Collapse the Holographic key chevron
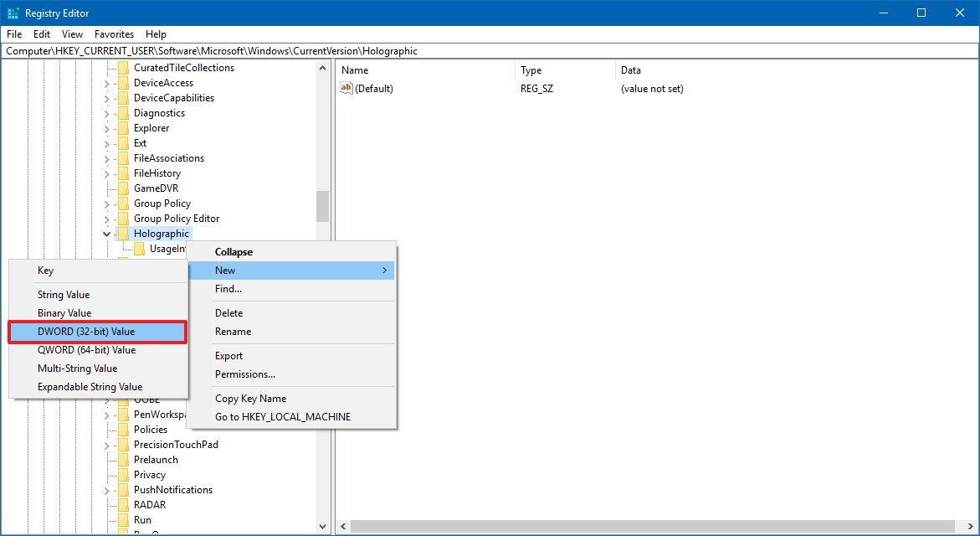 pyautogui.click(x=105, y=233)
